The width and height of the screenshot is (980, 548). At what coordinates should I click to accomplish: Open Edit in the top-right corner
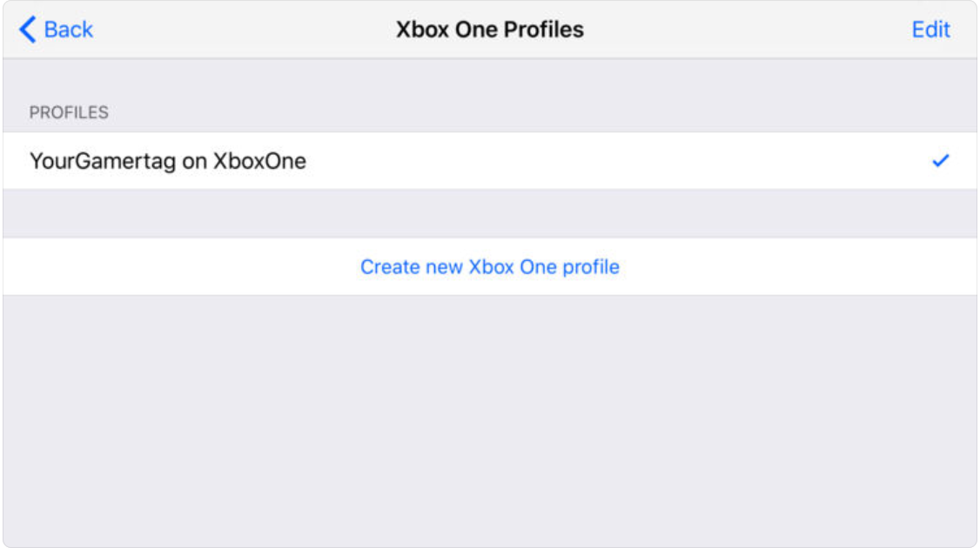tap(930, 30)
